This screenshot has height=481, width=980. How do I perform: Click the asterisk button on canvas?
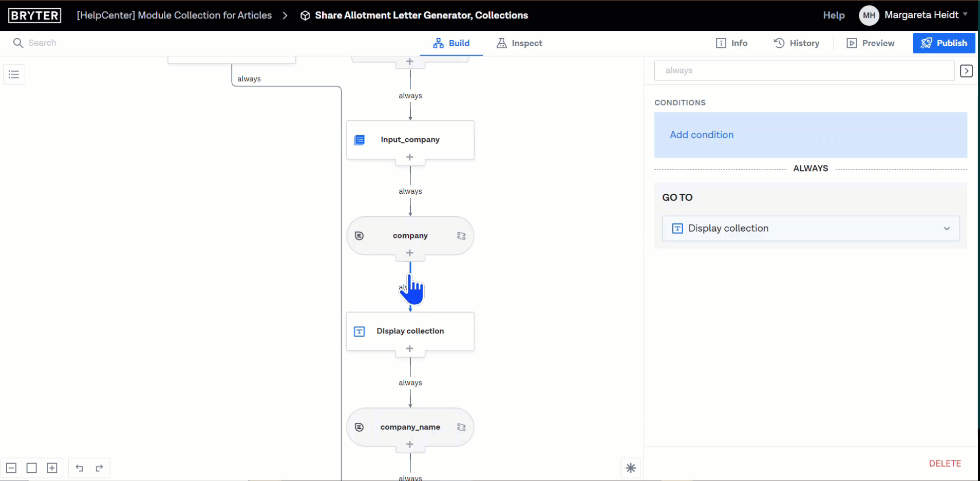pos(631,468)
